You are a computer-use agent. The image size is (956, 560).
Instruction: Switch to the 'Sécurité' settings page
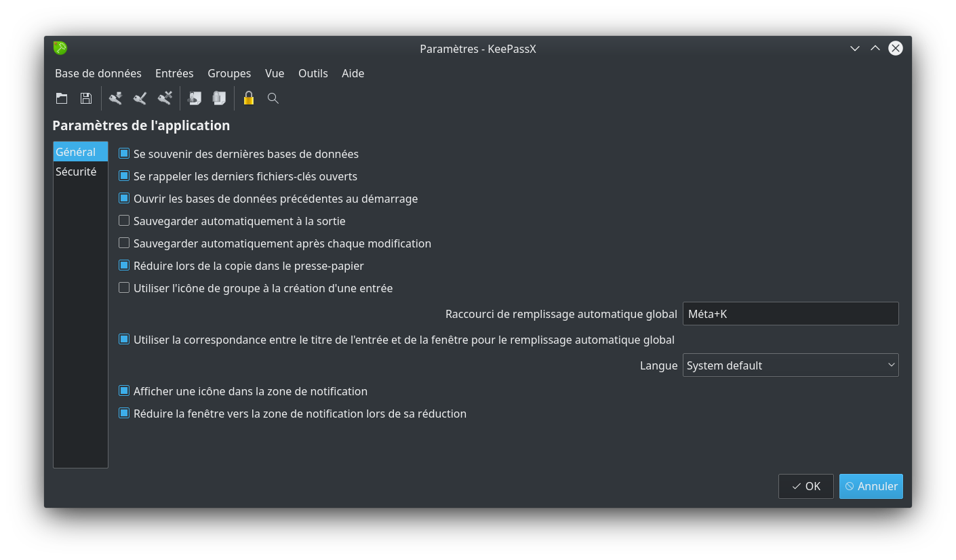[77, 171]
